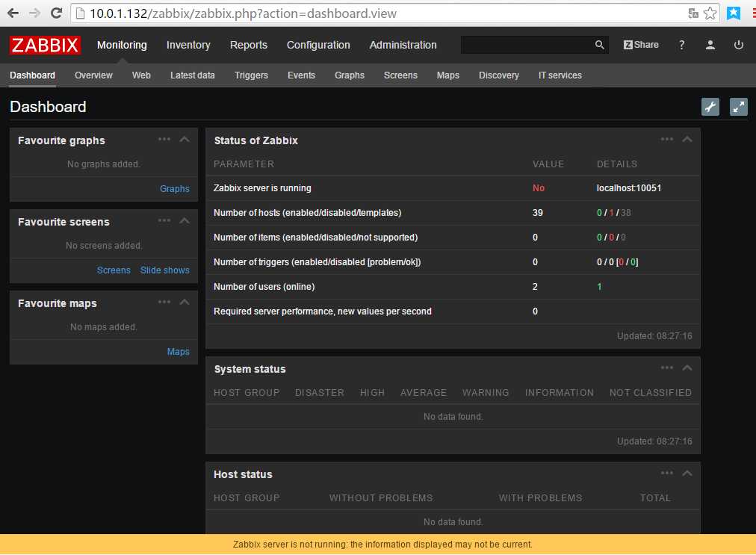Open the Configuration menu
This screenshot has height=555, width=756.
(318, 45)
